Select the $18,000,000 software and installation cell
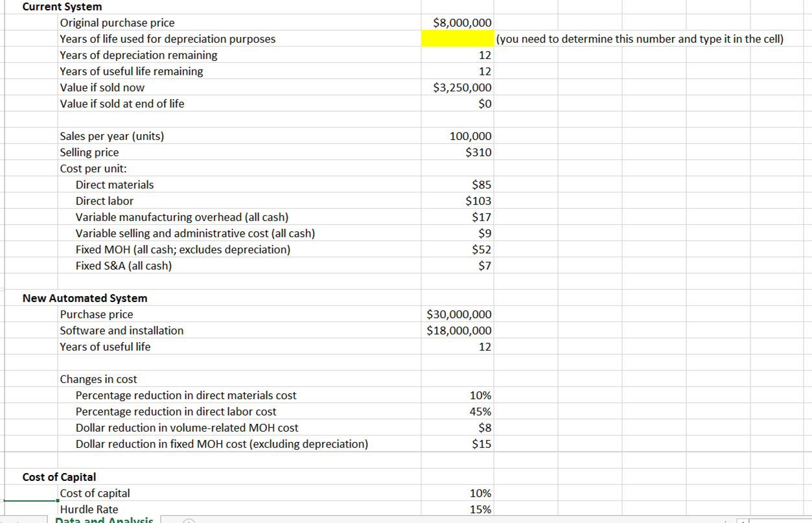 tap(457, 330)
